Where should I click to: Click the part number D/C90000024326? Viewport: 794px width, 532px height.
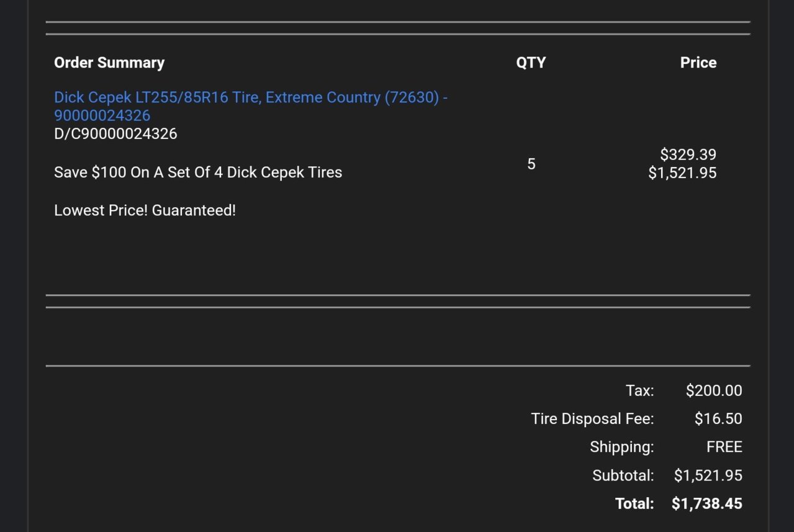(115, 133)
